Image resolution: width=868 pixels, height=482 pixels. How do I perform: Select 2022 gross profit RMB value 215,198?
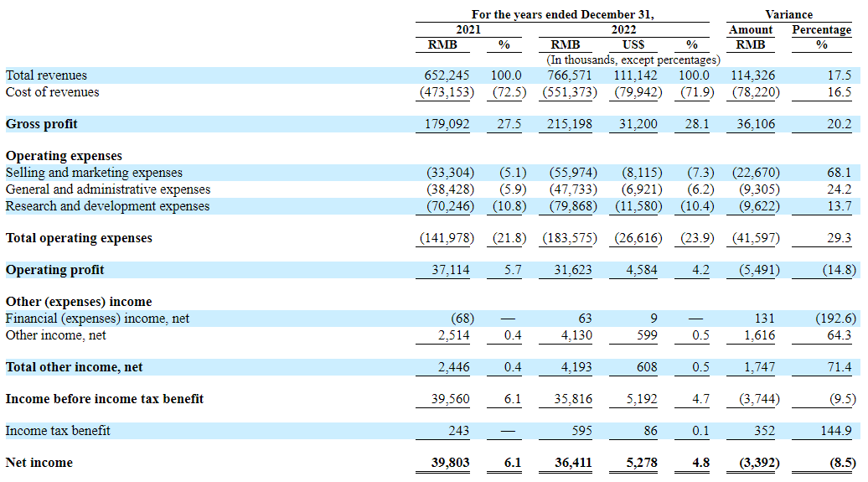coord(572,124)
